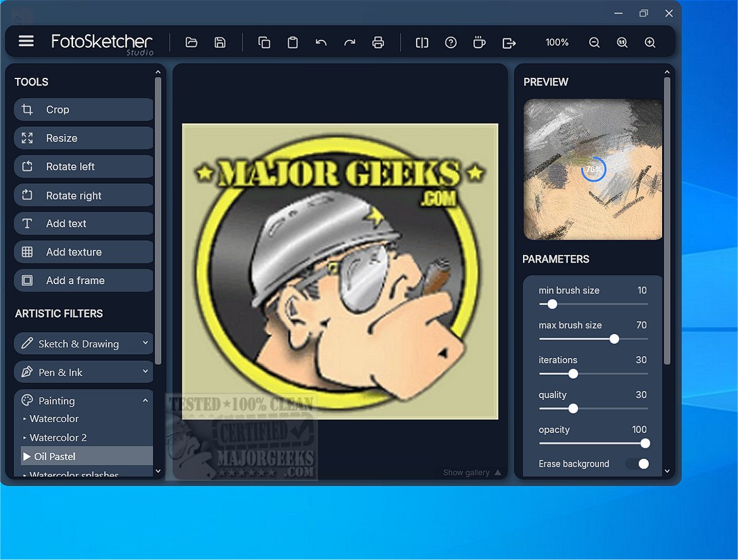Open help via question mark icon

(451, 42)
